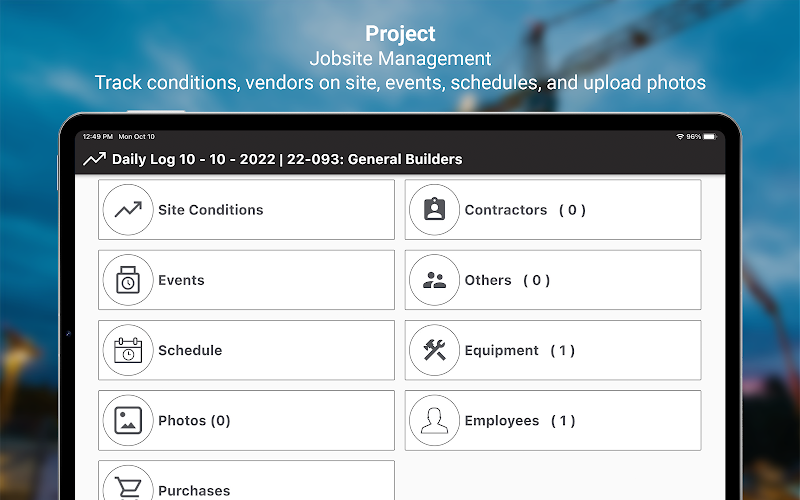Tap the Employees person silhouette icon
The image size is (800, 500).
click(x=435, y=420)
